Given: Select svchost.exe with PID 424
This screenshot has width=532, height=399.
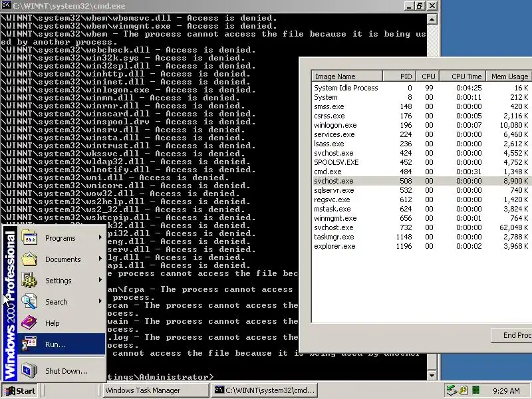Looking at the screenshot, I should coord(422,153).
